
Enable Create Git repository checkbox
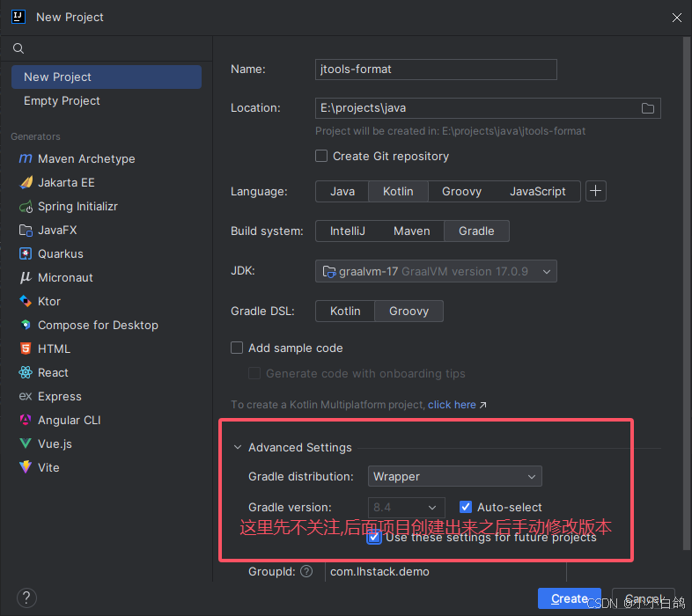[x=321, y=156]
